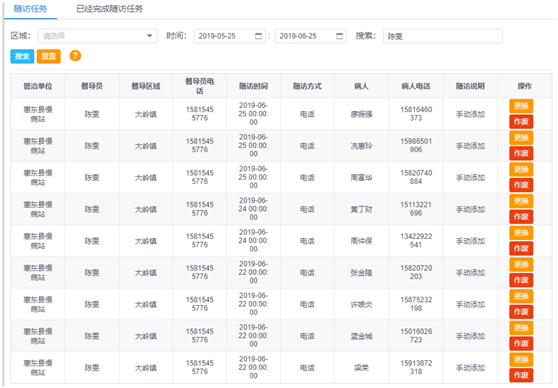Viewport: 558px width, 388px height.
Task: Click the 病人电话 column header
Action: tap(416, 86)
